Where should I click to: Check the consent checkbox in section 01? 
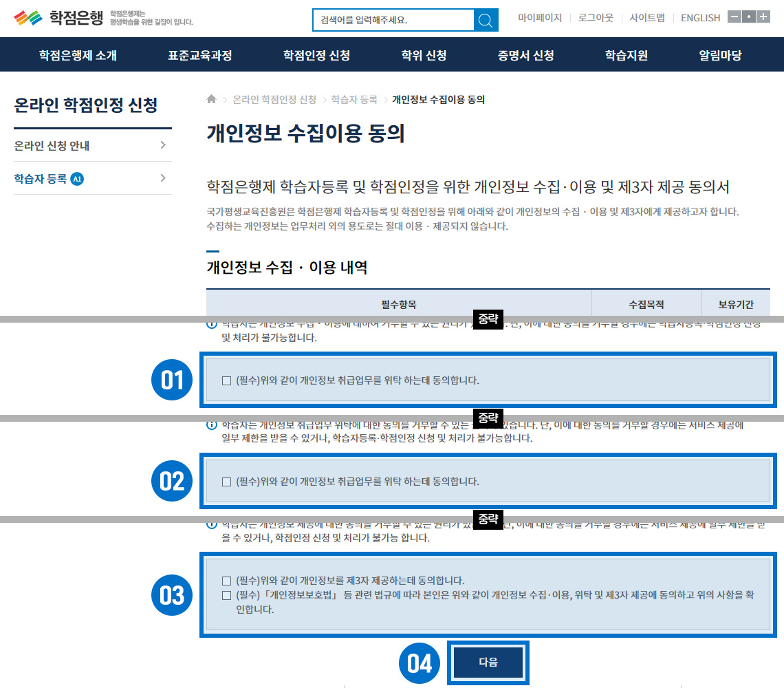[x=226, y=380]
